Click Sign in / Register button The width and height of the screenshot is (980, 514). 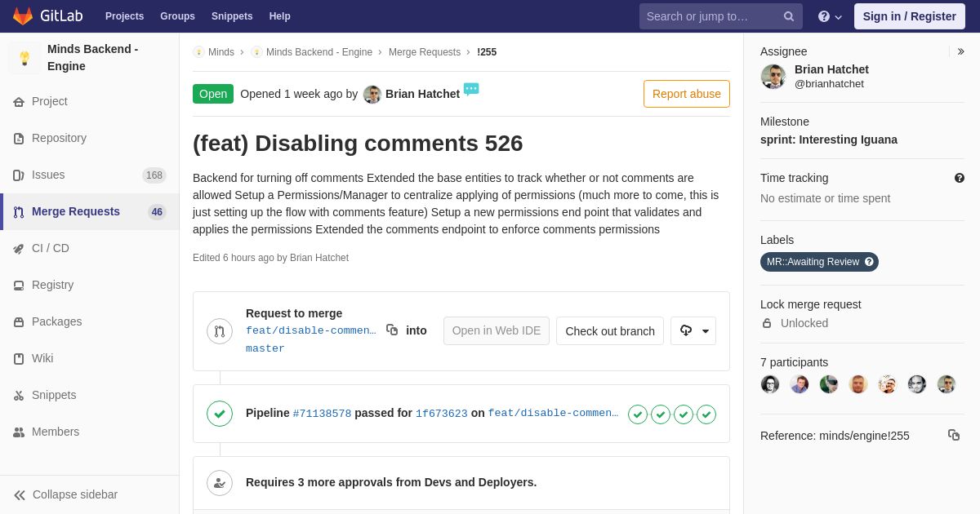(x=910, y=16)
